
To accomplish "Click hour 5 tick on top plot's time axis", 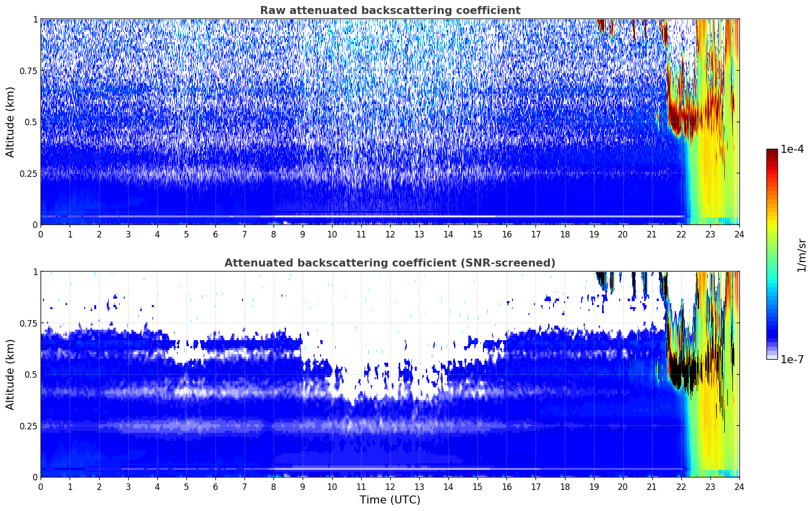I will point(186,234).
